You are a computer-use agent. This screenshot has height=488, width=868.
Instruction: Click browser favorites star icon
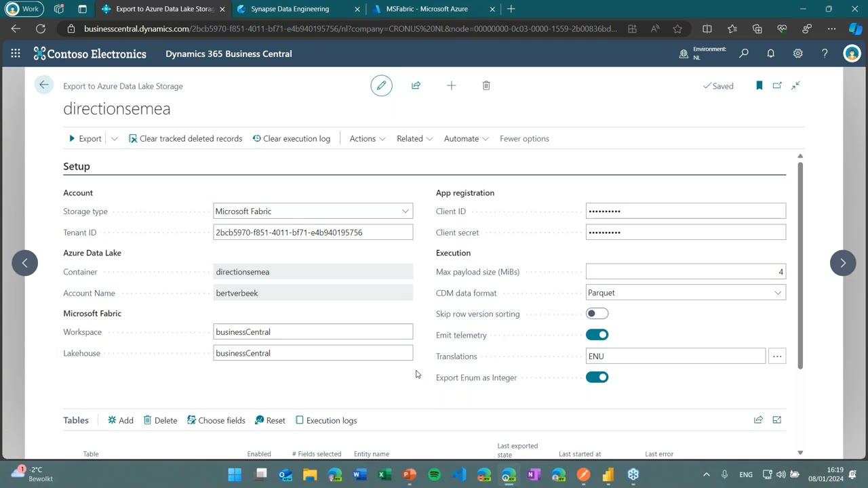677,28
